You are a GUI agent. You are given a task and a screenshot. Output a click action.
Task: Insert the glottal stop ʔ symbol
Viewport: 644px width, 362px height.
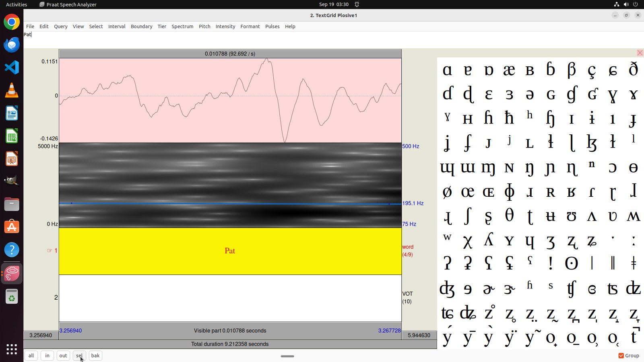[x=447, y=263]
